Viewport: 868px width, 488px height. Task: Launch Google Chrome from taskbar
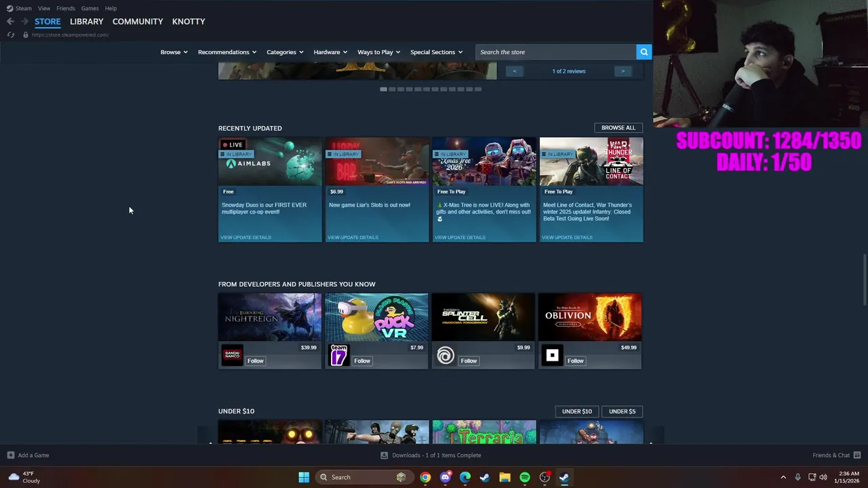[x=425, y=477]
